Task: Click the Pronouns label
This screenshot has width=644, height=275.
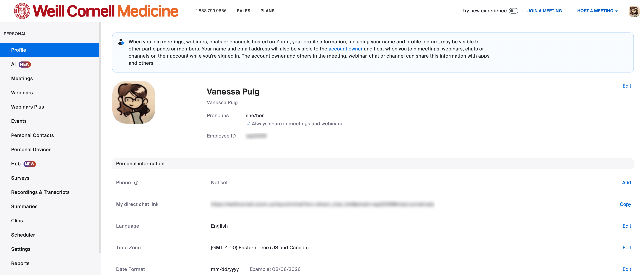Action: [218, 116]
